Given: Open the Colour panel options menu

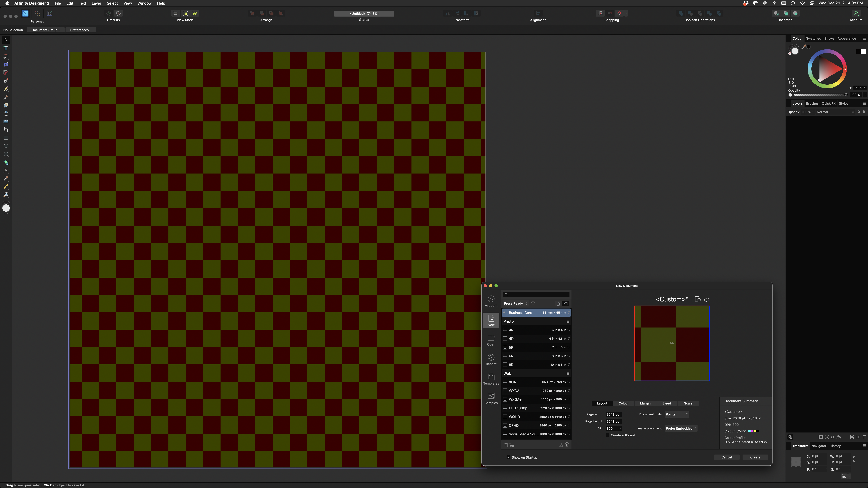Looking at the screenshot, I should coord(864,38).
